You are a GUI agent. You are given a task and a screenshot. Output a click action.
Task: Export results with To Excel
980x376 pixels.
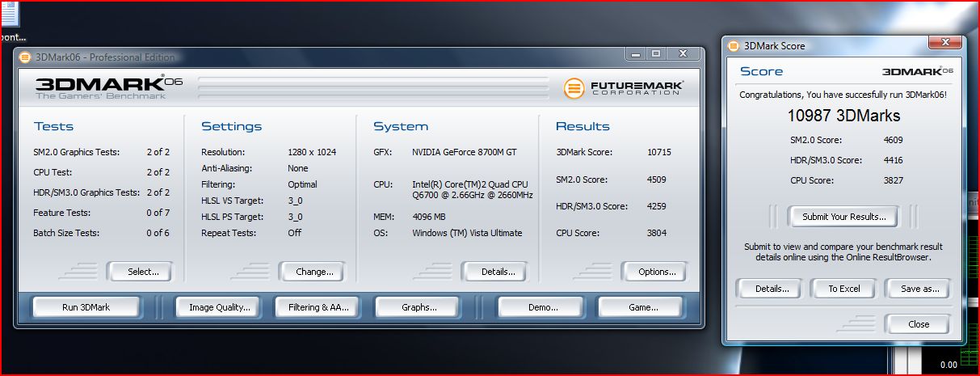(x=843, y=289)
